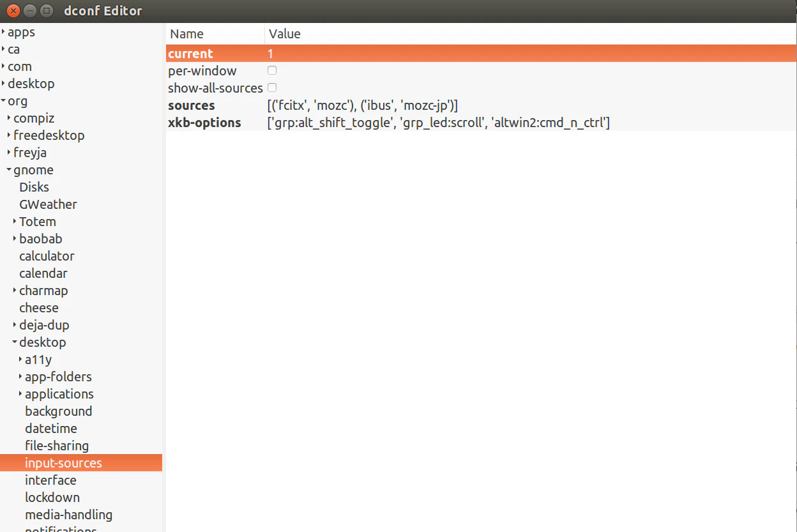Maximize the dconf Editor window
This screenshot has width=797, height=532.
click(x=47, y=11)
